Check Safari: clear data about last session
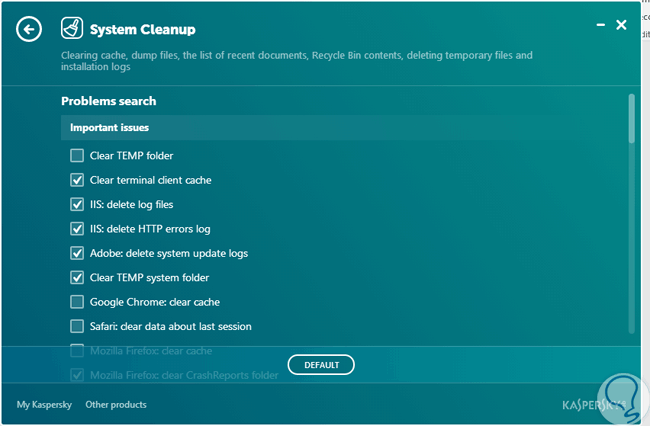The height and width of the screenshot is (426, 650). pos(77,326)
